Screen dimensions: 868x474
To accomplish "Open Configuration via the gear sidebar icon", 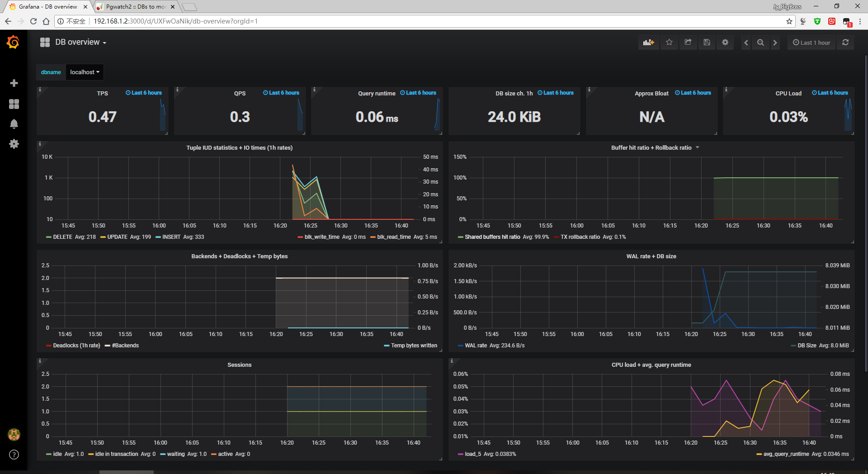I will click(14, 144).
